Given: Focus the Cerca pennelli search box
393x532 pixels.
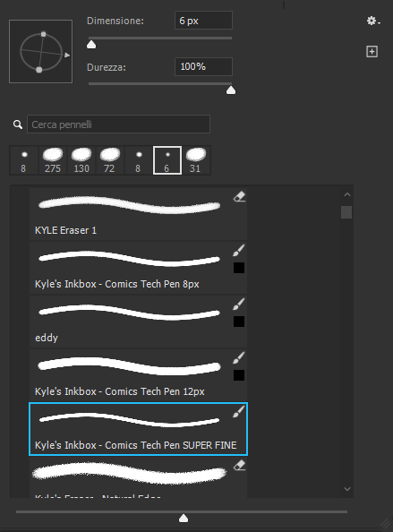Looking at the screenshot, I should click(118, 124).
